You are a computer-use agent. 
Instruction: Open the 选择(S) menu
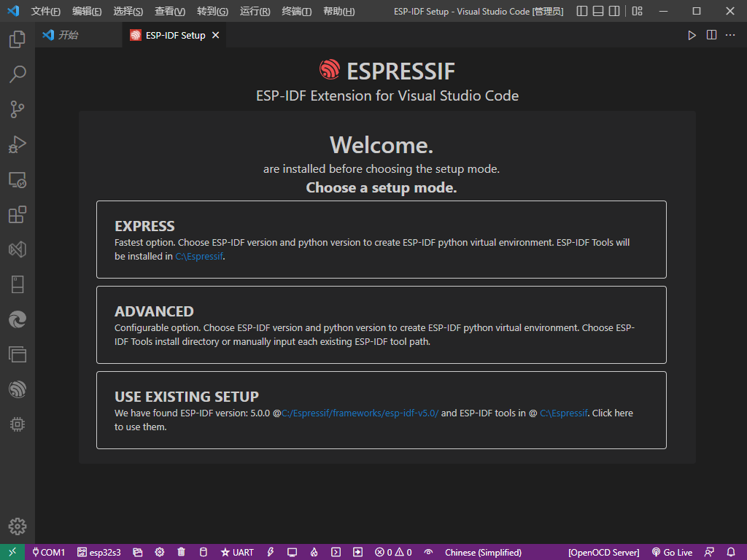tap(128, 11)
